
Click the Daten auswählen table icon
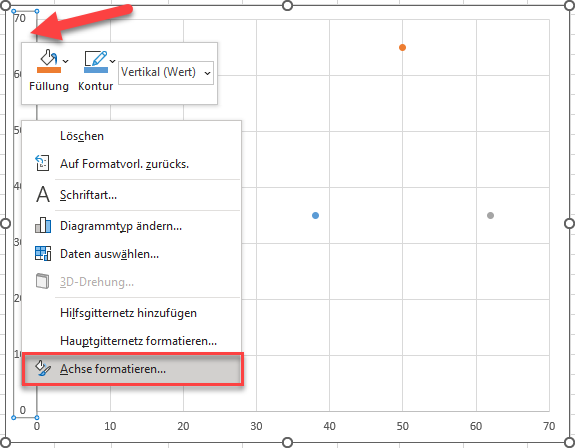[x=43, y=254]
